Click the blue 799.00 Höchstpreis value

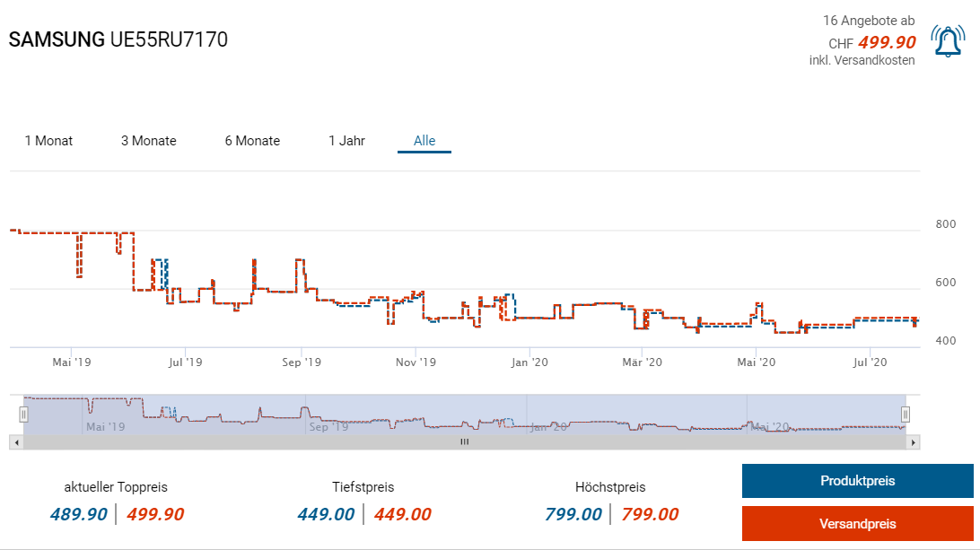click(x=573, y=514)
